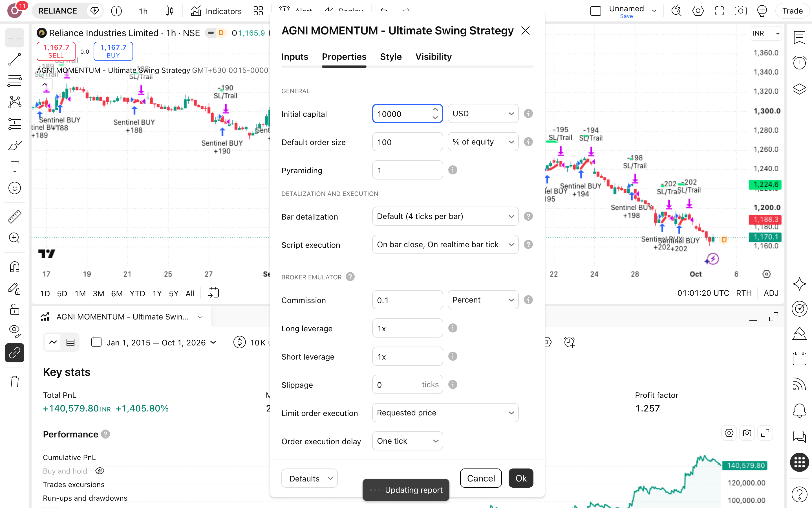Remove objects using the trash icon
The image size is (812, 508).
(x=14, y=382)
